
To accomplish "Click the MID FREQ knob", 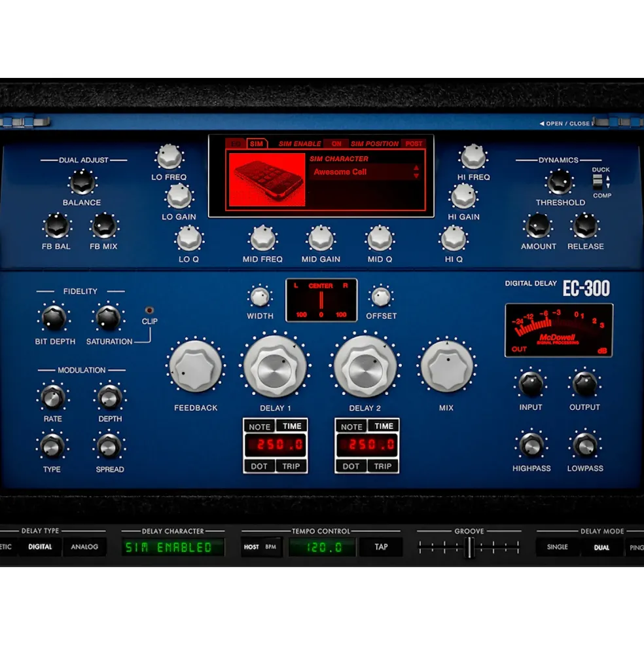I will 262,239.
